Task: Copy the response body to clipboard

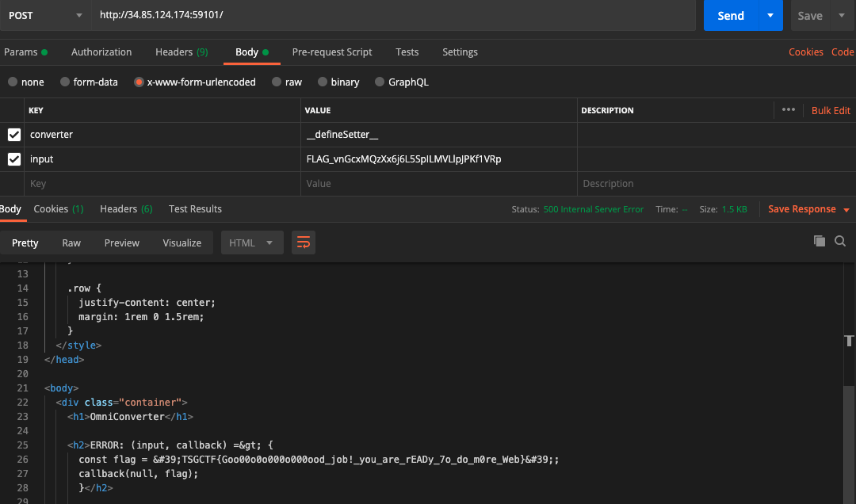Action: click(x=820, y=241)
